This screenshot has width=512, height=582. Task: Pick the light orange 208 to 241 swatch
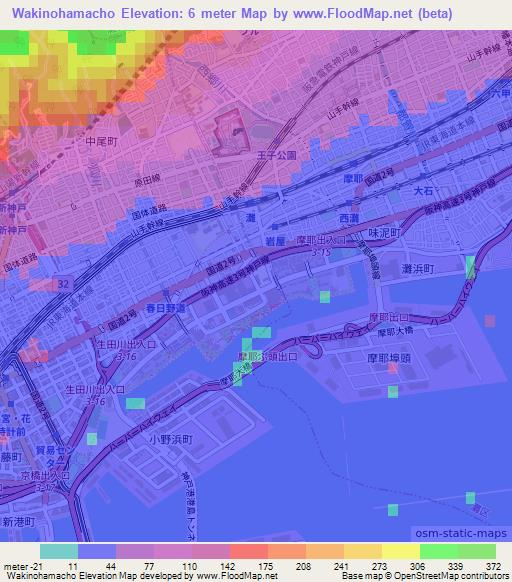pos(325,551)
